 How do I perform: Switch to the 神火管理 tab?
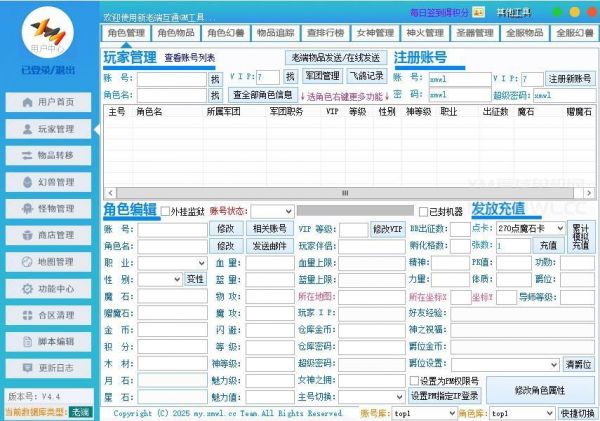tap(425, 33)
